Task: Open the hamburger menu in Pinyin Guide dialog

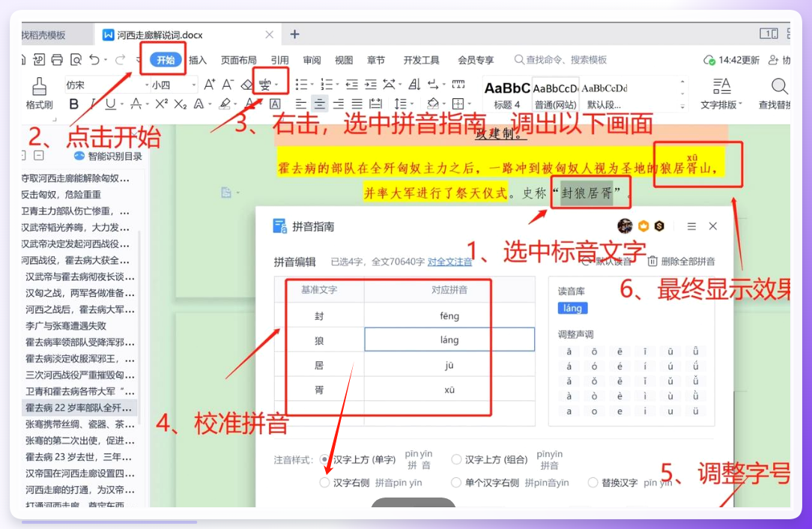Action: click(691, 226)
